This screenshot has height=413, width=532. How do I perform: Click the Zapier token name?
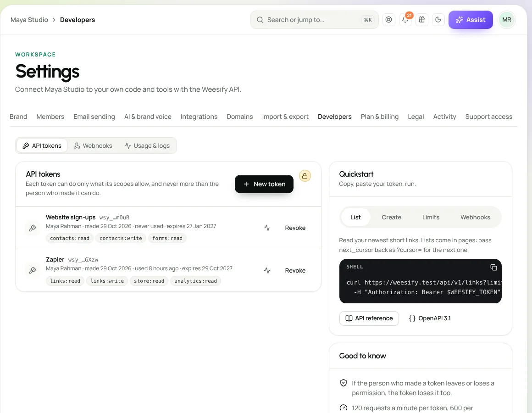pyautogui.click(x=55, y=260)
